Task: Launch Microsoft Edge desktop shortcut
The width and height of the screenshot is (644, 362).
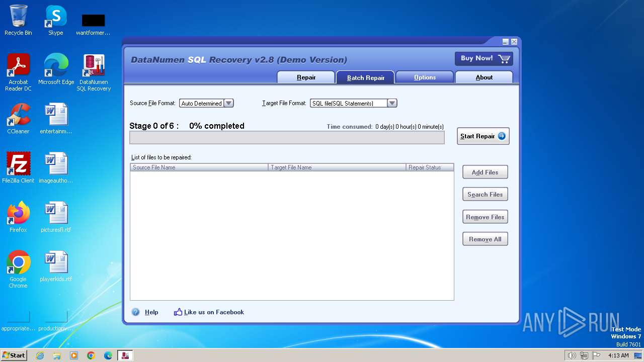Action: point(56,69)
